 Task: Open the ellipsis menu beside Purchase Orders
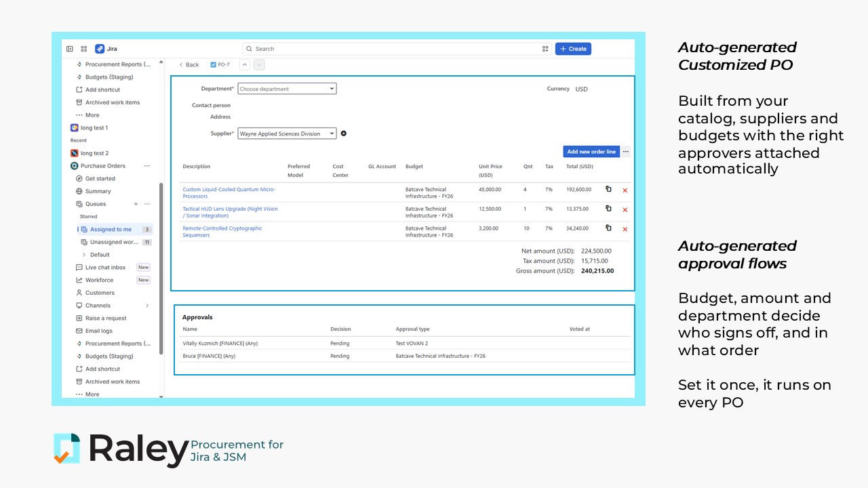(x=147, y=166)
